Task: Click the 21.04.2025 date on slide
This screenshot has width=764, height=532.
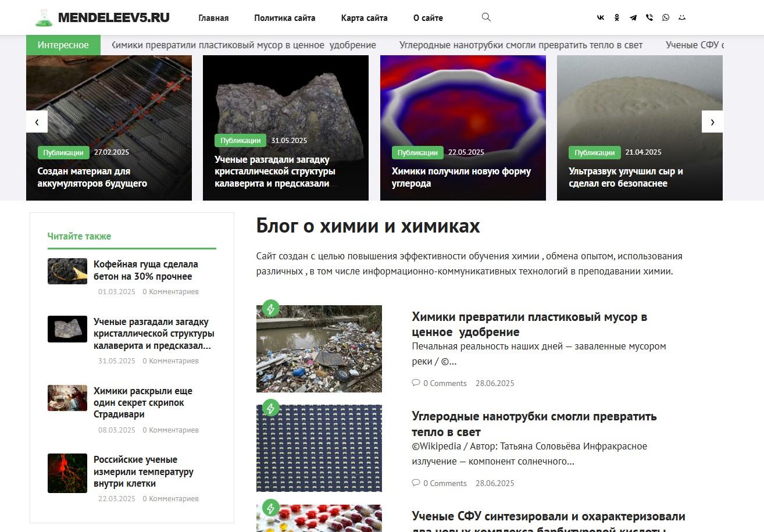Action: [x=643, y=152]
